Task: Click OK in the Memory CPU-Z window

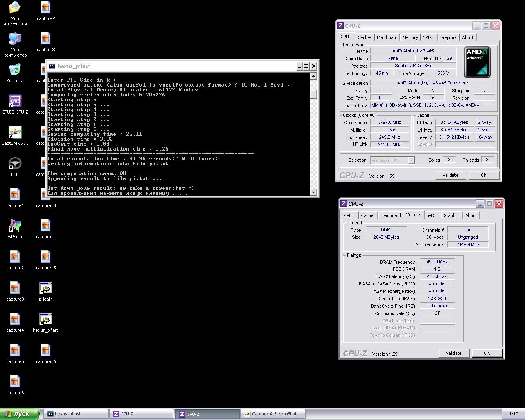Action: tap(487, 353)
